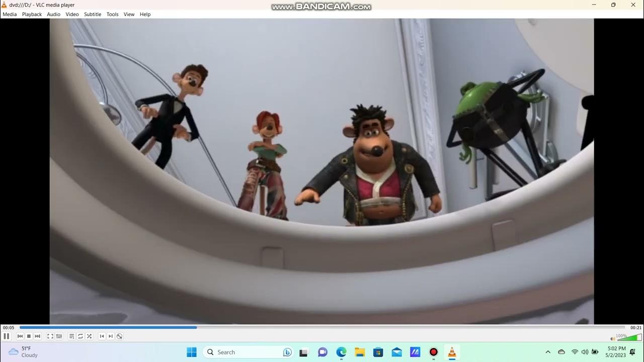Open the Media menu

pos(10,14)
